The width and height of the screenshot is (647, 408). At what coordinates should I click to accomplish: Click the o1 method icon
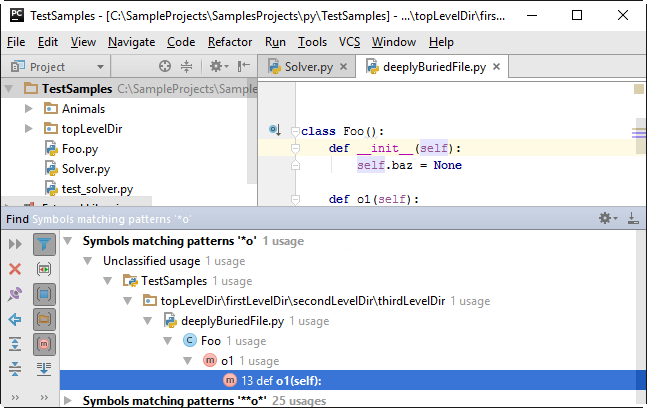(x=210, y=361)
